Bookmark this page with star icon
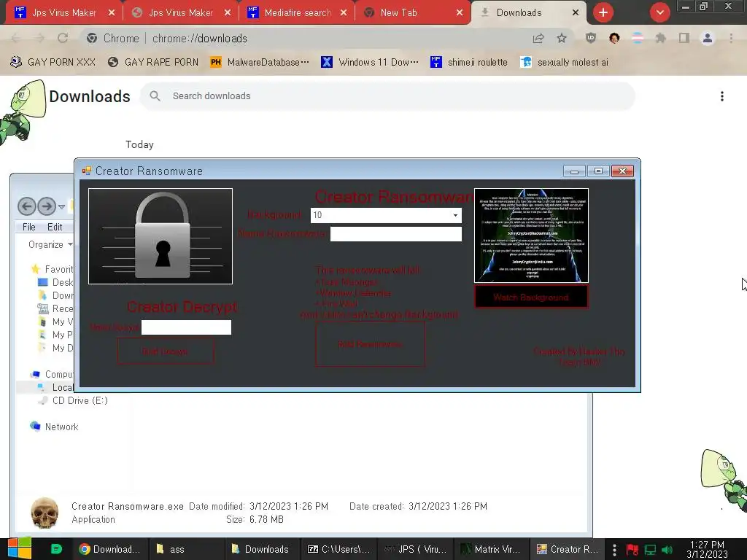The height and width of the screenshot is (560, 747). pyautogui.click(x=562, y=38)
